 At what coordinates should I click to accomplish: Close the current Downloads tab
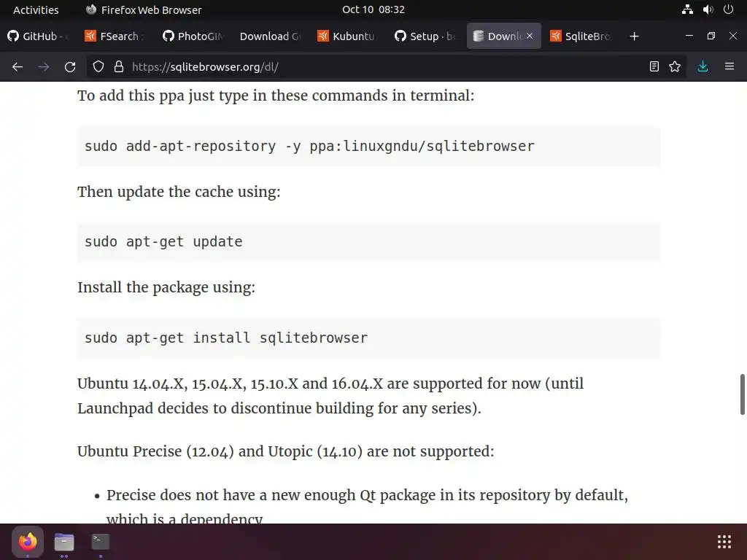click(530, 36)
